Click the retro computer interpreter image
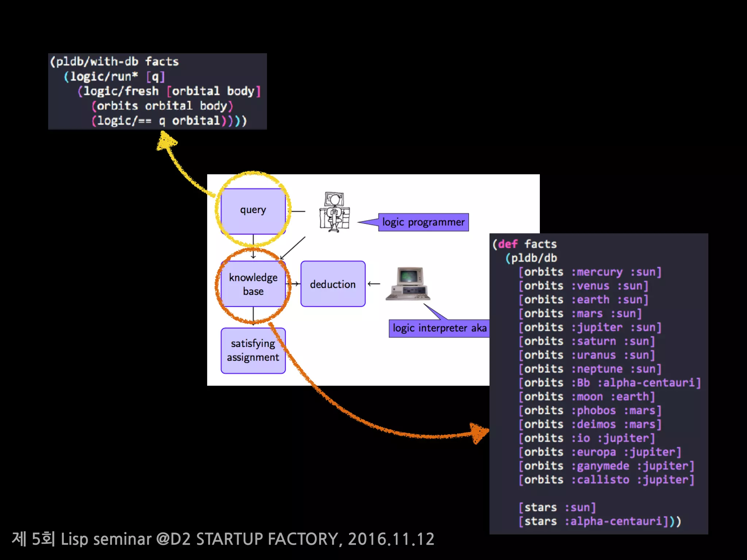Viewport: 747px width, 560px height. point(409,284)
